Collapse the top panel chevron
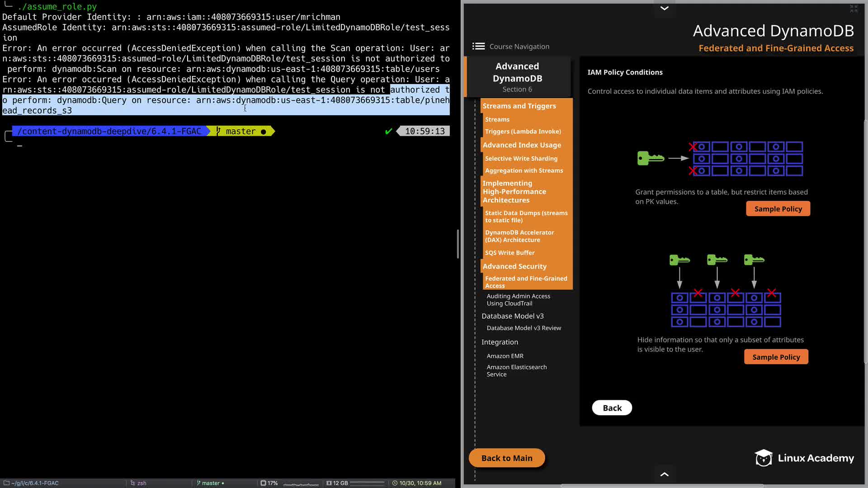The width and height of the screenshot is (868, 488). click(x=664, y=8)
